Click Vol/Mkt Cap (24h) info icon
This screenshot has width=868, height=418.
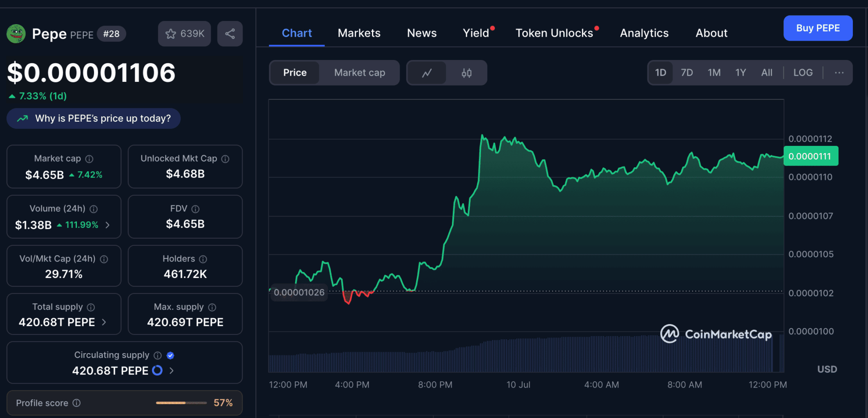coord(104,259)
